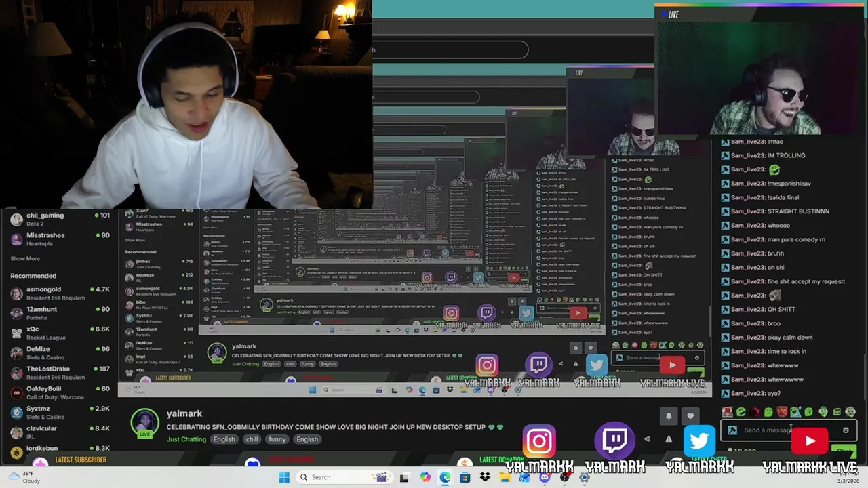This screenshot has height=488, width=868.
Task: Open Microsoft Store from the taskbar
Action: tap(465, 477)
